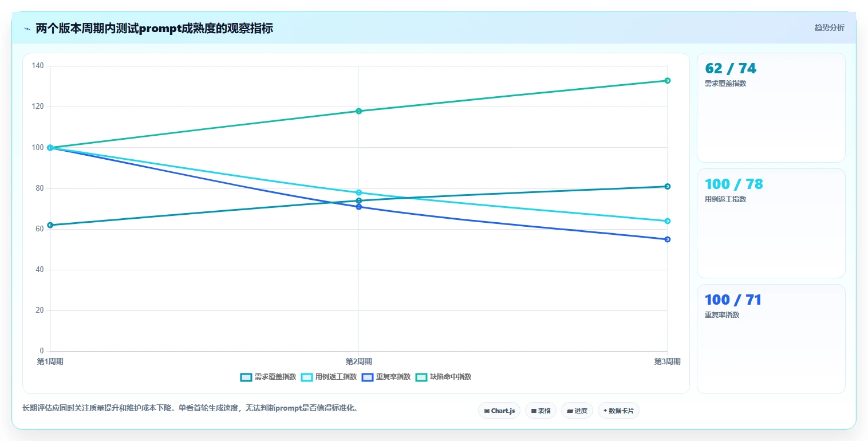Viewport: 868px width, 441px height.
Task: Click the Chart.js tag button
Action: pos(499,411)
